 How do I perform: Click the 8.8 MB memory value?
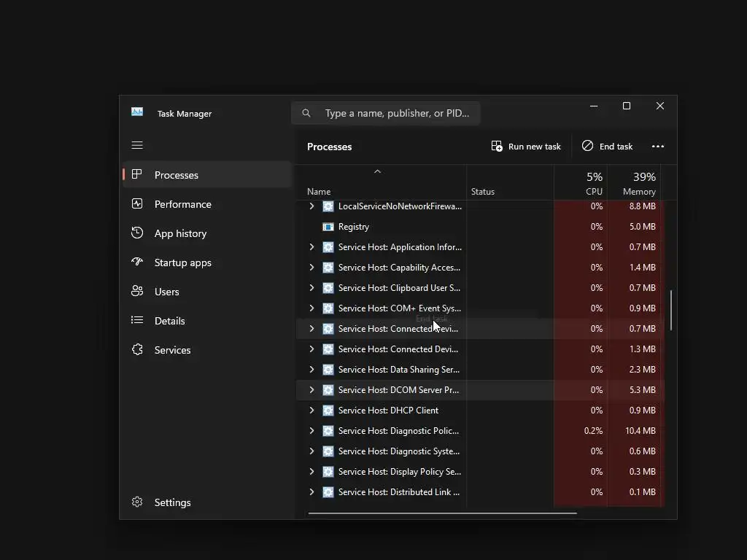point(642,206)
